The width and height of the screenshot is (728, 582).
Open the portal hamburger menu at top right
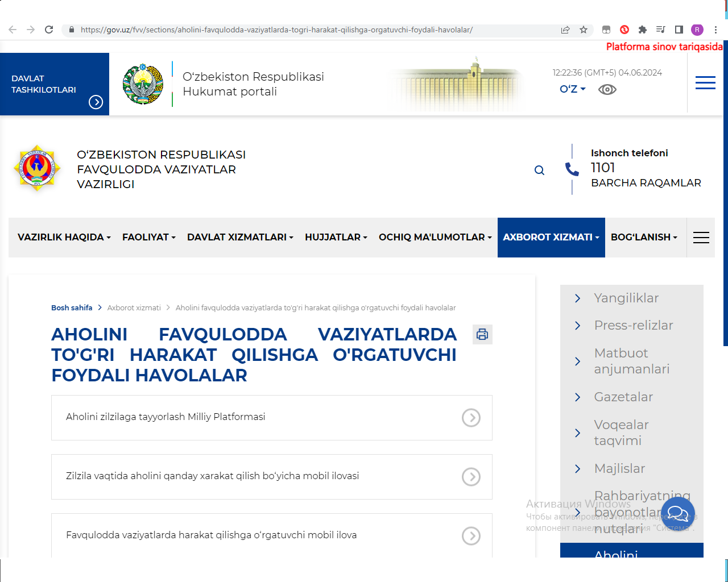[705, 83]
